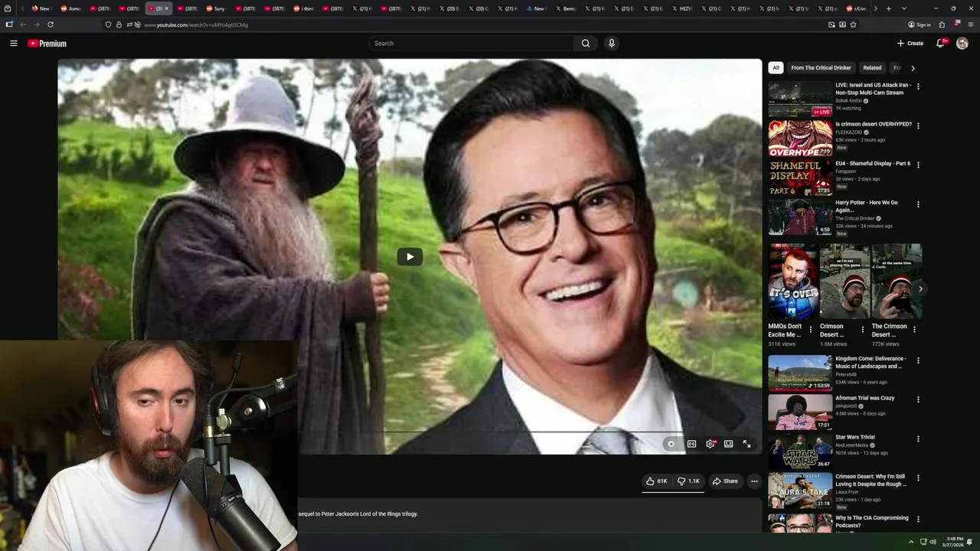Open menu for Kingdom Come Deliverance video
Image resolution: width=980 pixels, height=551 pixels.
point(918,360)
